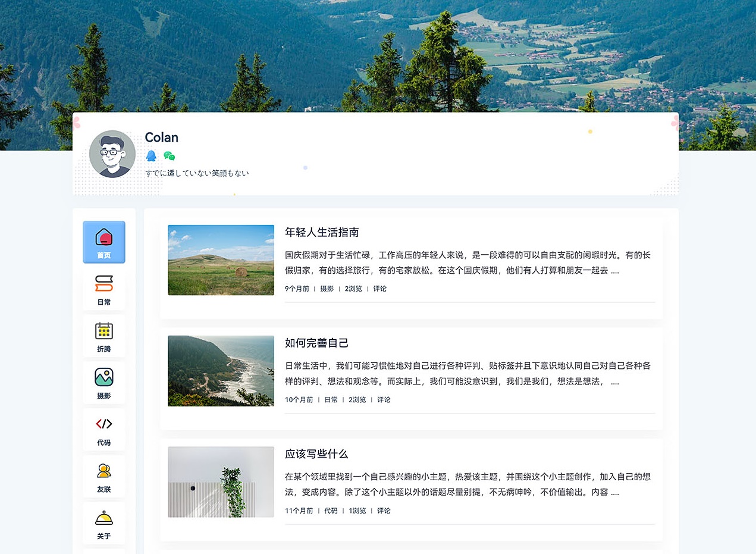Screen dimensions: 756x554
Task: Open the article titled 应该写些什么
Action: (x=316, y=454)
